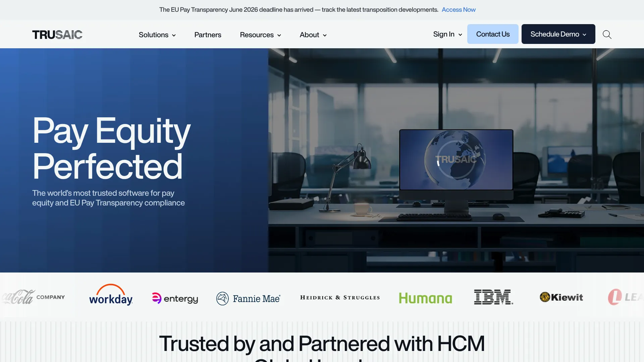Click the Coca-Cola Company logo
This screenshot has width=644, height=362.
[x=33, y=297]
